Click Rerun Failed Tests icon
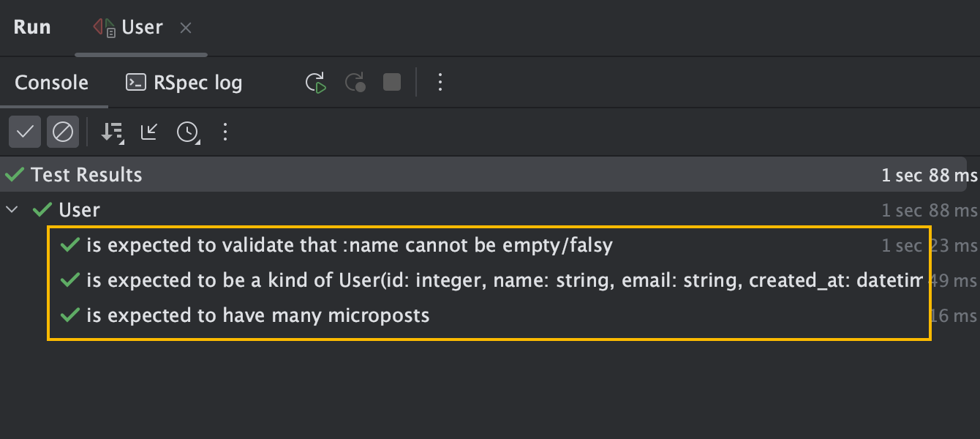The width and height of the screenshot is (980, 439). [x=355, y=83]
